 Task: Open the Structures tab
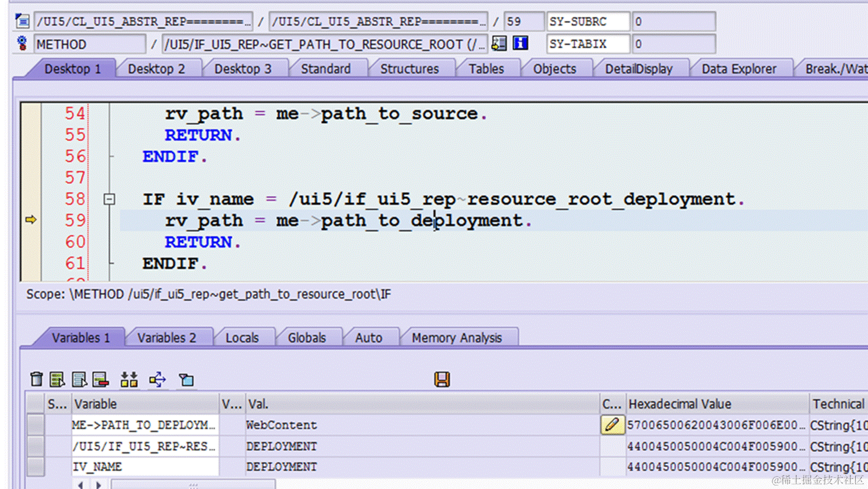click(409, 69)
